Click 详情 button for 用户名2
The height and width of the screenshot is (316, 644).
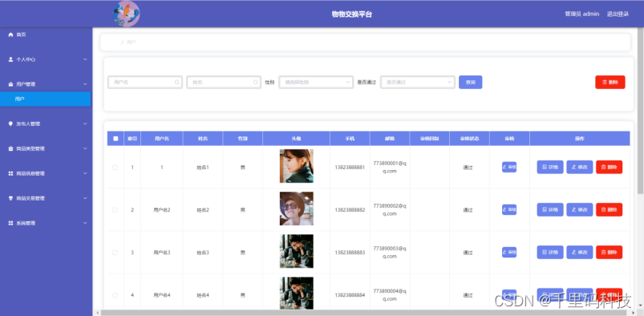click(x=550, y=209)
